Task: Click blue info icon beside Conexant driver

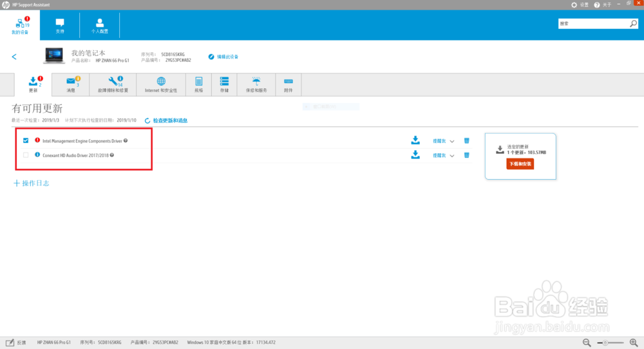Action: 37,155
